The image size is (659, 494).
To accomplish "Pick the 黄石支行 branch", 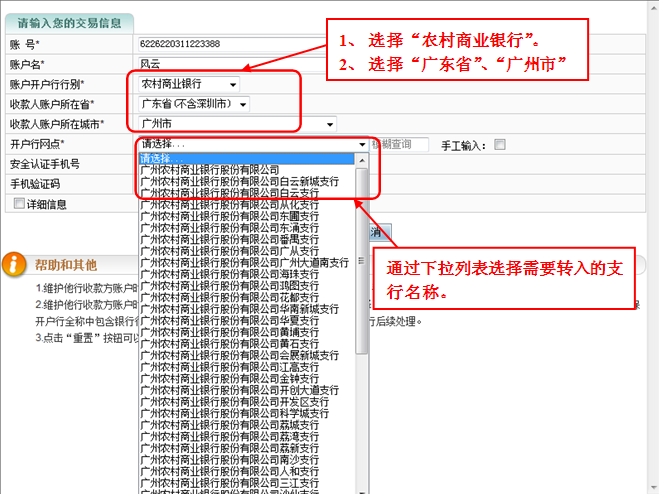I will [247, 344].
